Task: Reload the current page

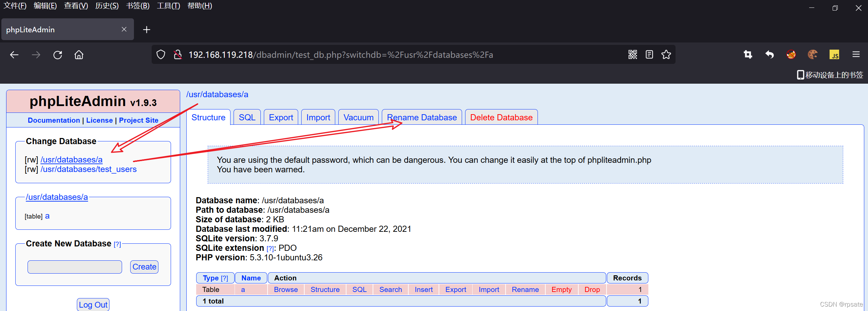Action: click(x=58, y=55)
